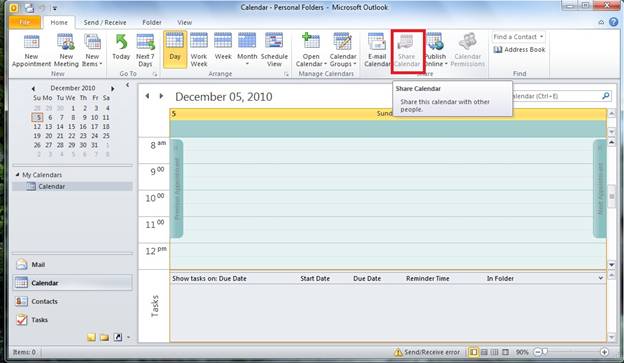
Task: Open the Open Calendar dropdown
Action: 311,51
